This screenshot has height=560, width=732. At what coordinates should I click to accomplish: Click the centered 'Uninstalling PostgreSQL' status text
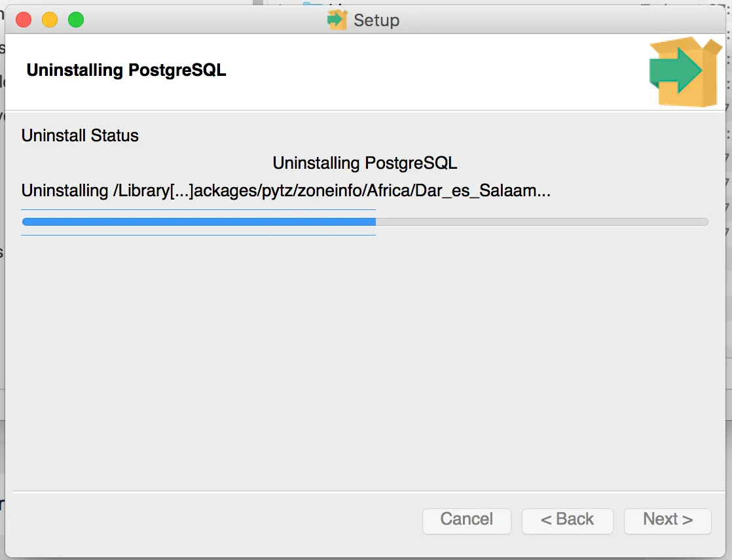tap(365, 163)
